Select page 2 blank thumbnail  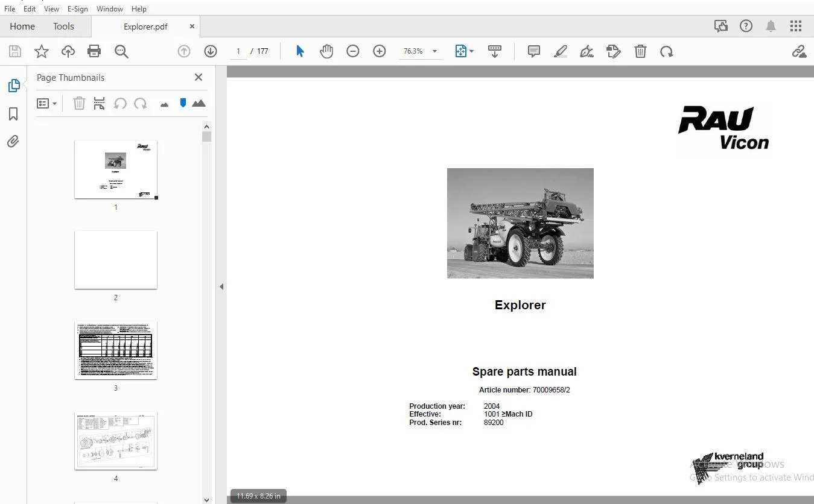click(116, 260)
